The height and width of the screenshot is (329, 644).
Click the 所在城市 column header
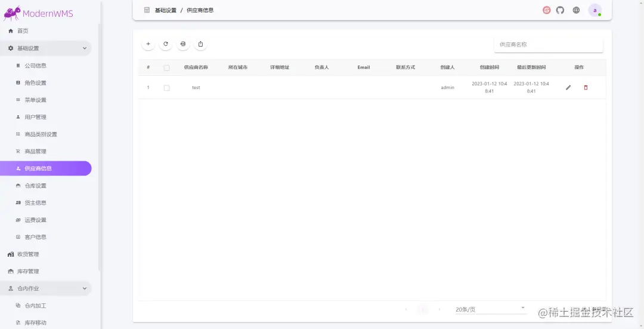pyautogui.click(x=238, y=67)
